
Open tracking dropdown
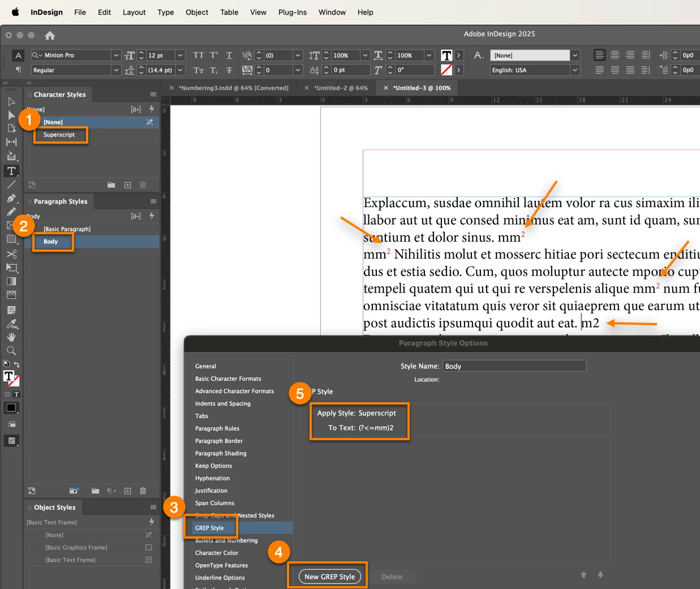pyautogui.click(x=298, y=70)
